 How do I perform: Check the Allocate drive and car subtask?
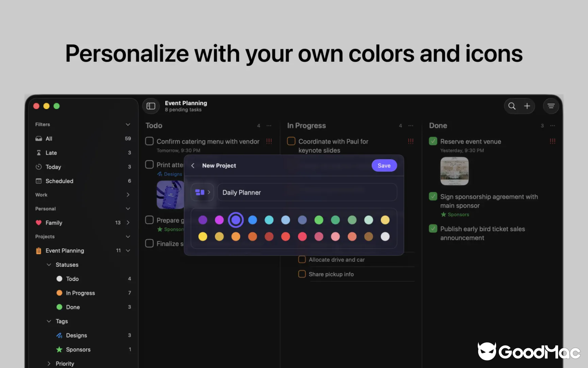click(302, 259)
